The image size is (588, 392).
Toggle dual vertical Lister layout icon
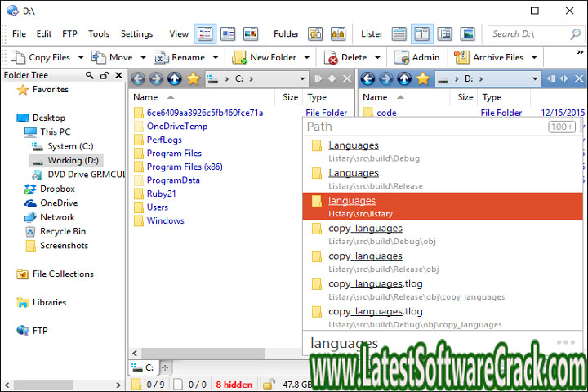[x=422, y=33]
